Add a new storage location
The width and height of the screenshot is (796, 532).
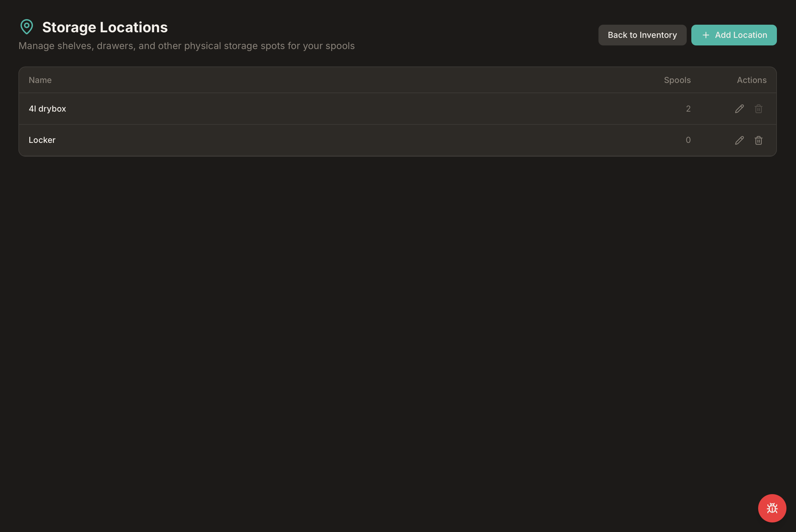(733, 35)
